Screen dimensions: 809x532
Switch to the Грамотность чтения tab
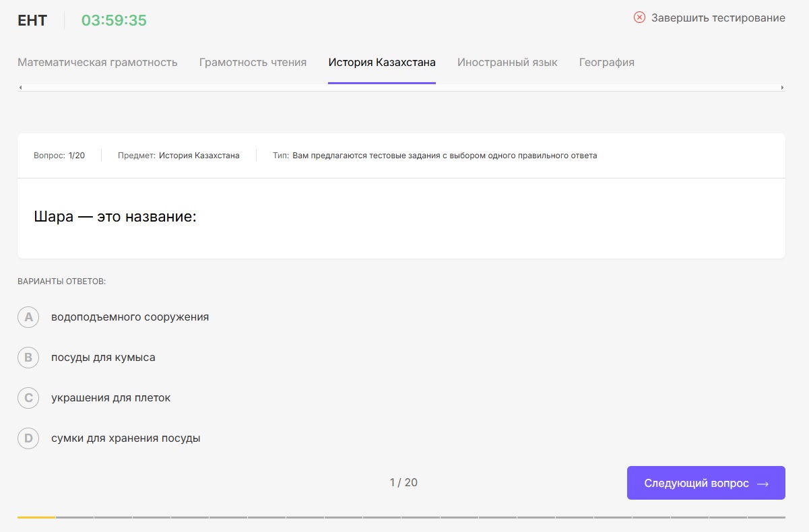[x=253, y=62]
